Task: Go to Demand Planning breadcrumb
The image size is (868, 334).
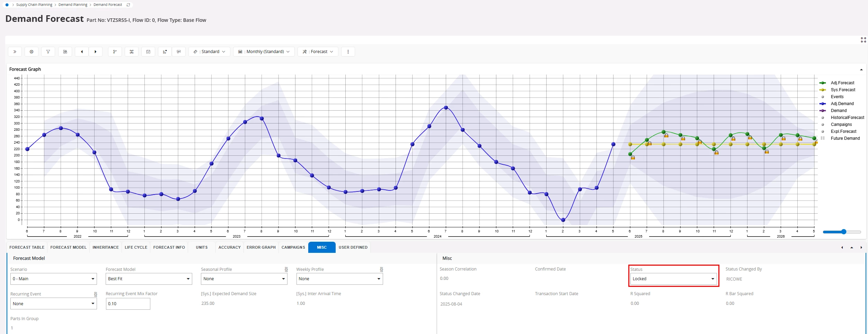Action: pyautogui.click(x=73, y=5)
